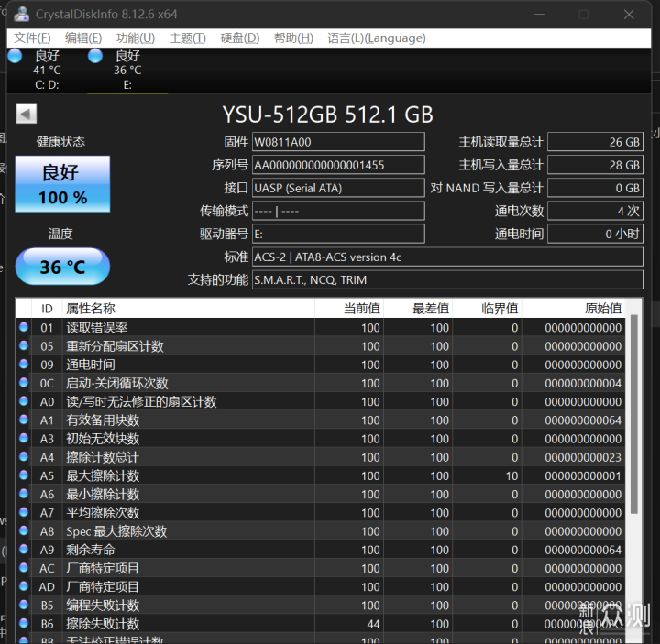Click the firmware field W0811A00
Image resolution: width=660 pixels, height=644 pixels.
(x=338, y=142)
